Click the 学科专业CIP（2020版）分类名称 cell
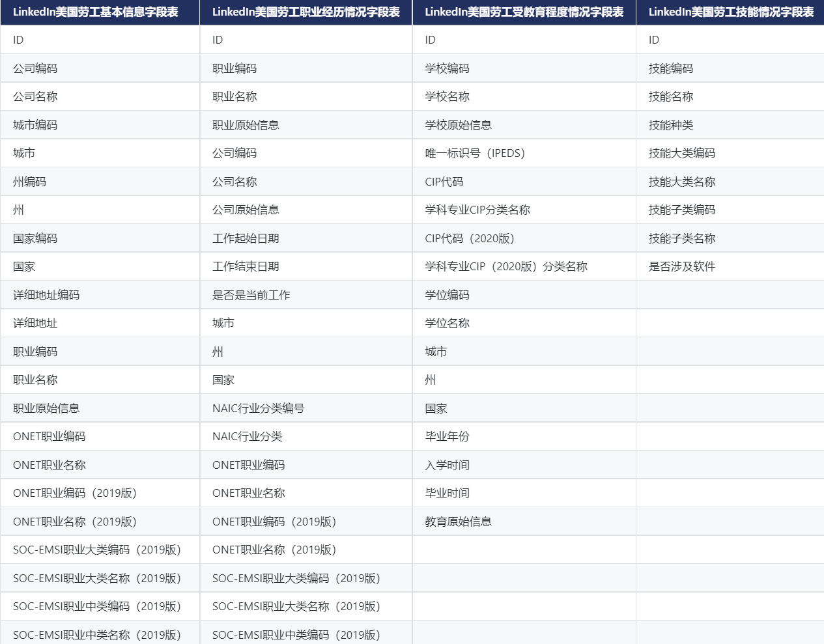Image resolution: width=824 pixels, height=644 pixels. pos(524,266)
